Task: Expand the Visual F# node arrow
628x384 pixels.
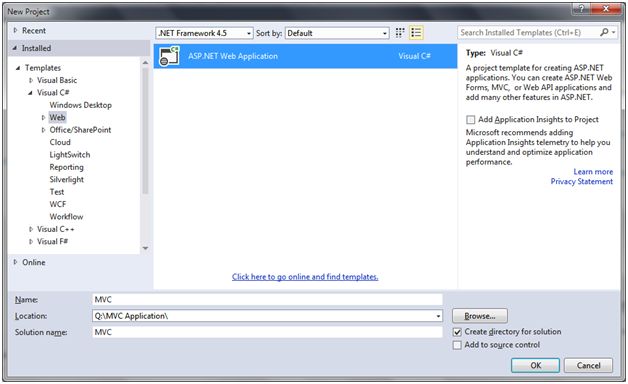Action: pos(31,242)
